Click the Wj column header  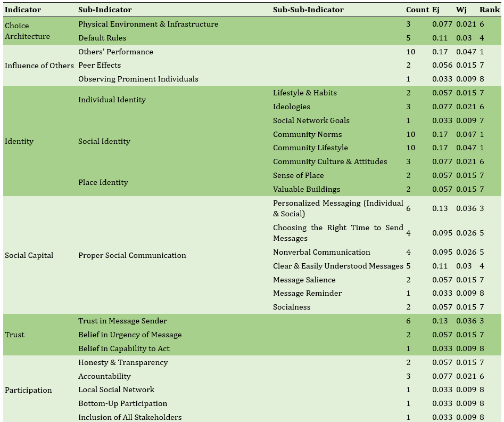pos(461,10)
